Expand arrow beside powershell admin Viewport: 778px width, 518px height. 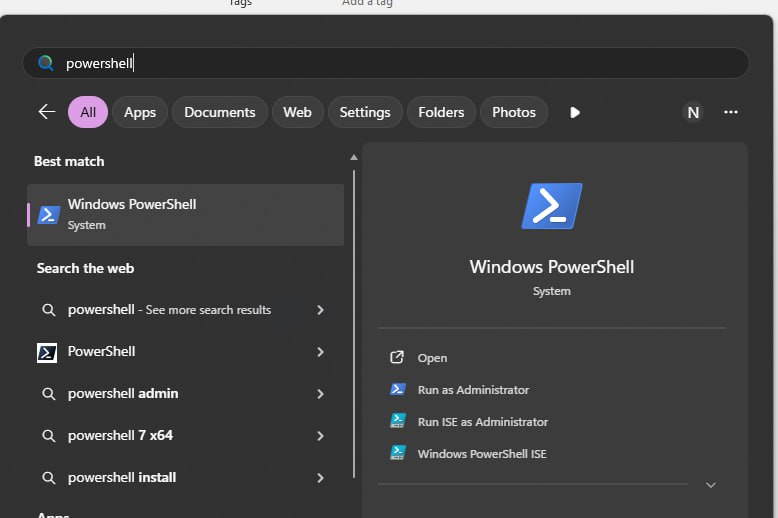click(x=321, y=394)
